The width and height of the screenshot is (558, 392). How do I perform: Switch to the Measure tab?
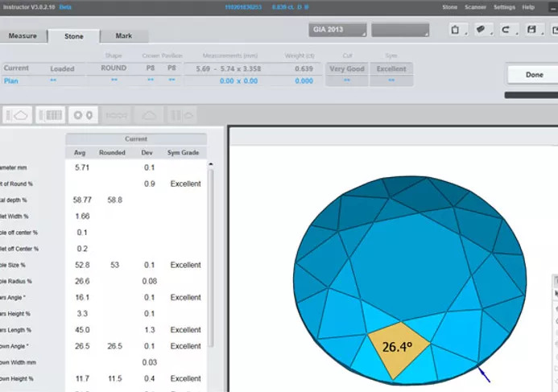(23, 36)
